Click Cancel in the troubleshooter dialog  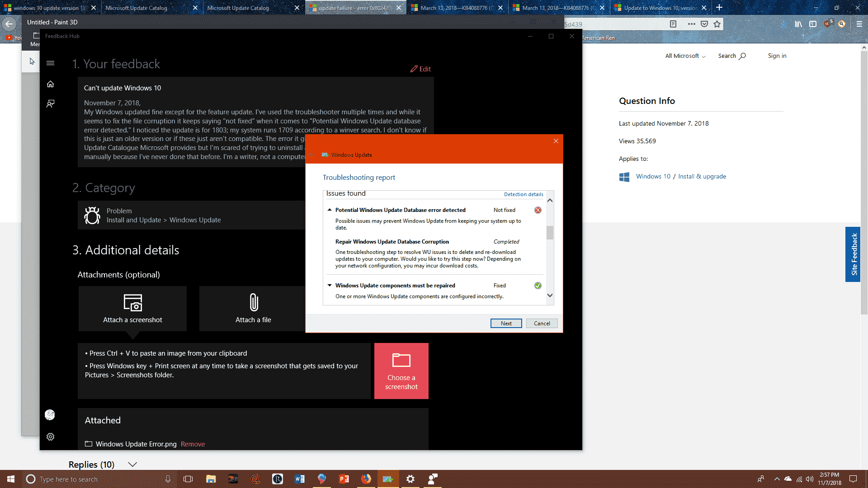[x=542, y=324]
